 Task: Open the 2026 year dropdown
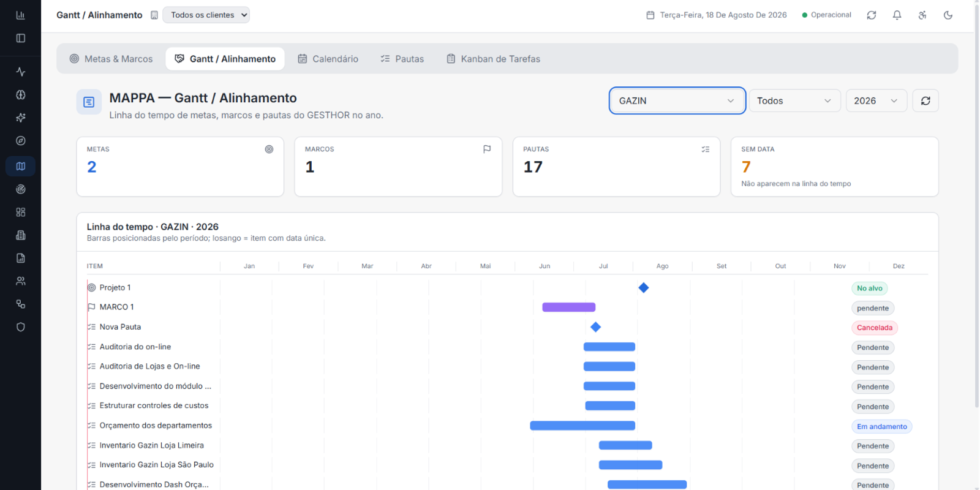(x=876, y=100)
